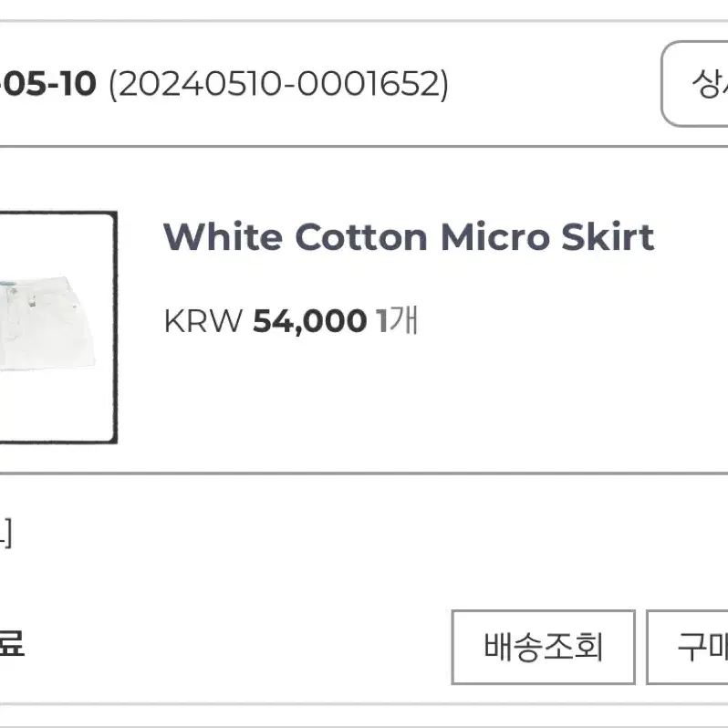Image resolution: width=728 pixels, height=728 pixels.
Task: Click the skirt image inside the thumbnail frame
Action: point(47,323)
